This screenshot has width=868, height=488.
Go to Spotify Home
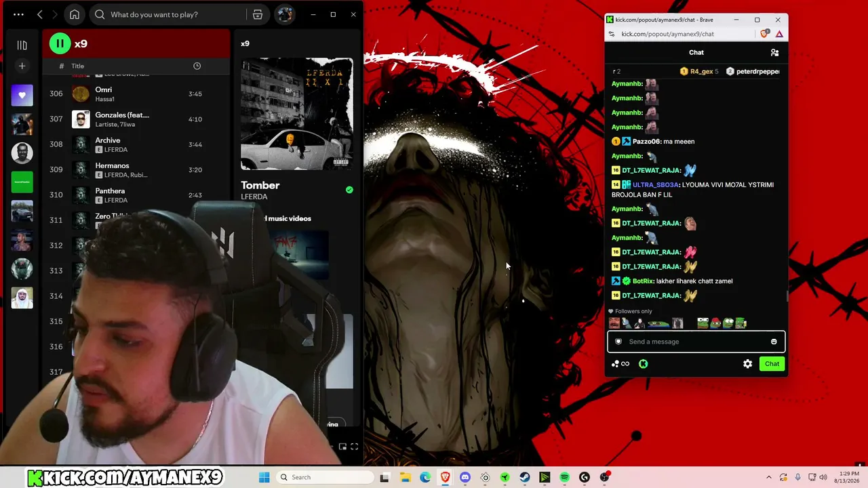coord(75,14)
